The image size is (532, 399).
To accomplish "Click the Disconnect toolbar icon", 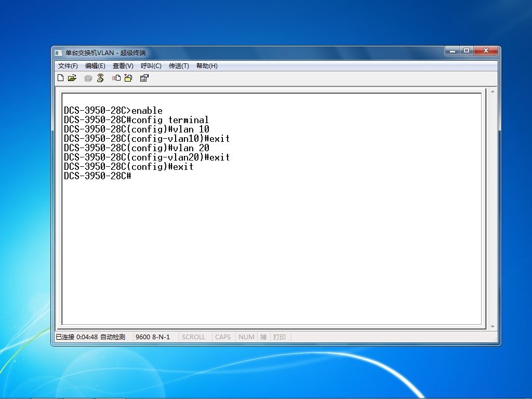I will [x=100, y=78].
